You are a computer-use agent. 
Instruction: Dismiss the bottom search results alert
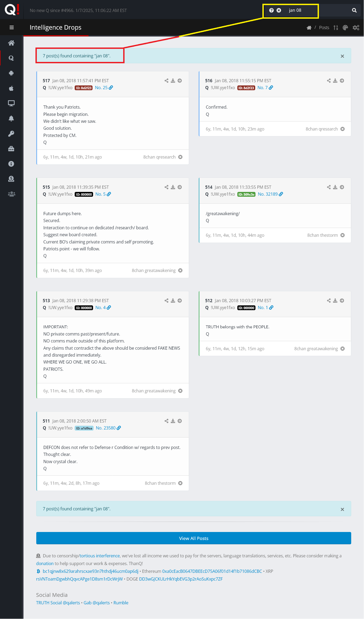click(x=342, y=509)
